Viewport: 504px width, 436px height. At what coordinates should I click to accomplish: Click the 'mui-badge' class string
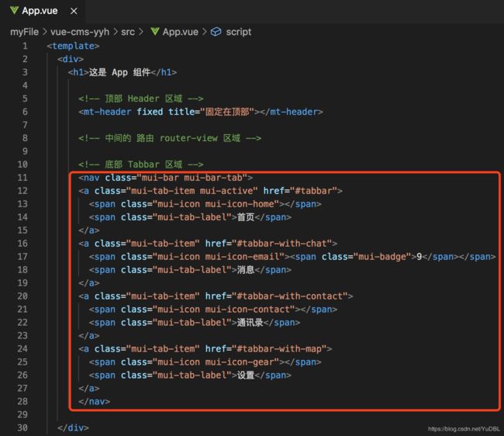[x=382, y=257]
